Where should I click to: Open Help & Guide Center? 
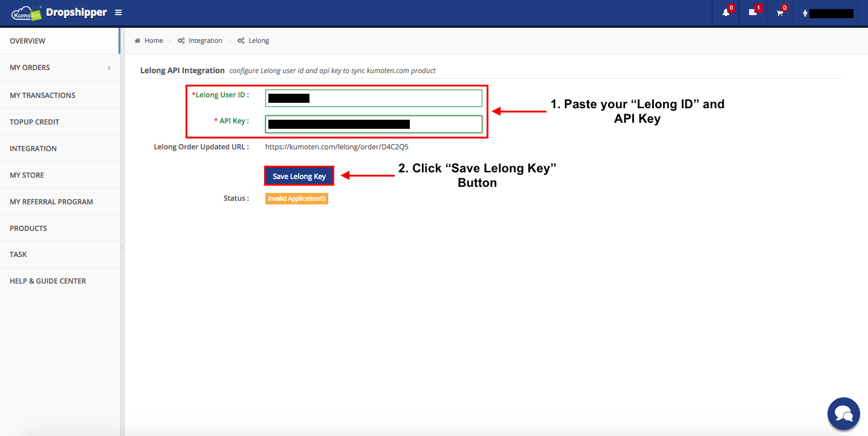click(60, 281)
